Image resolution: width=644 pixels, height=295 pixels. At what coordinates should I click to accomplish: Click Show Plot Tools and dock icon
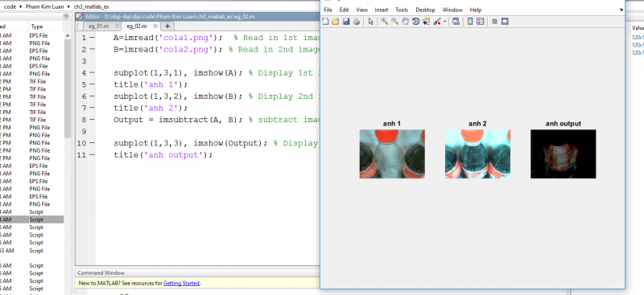505,22
